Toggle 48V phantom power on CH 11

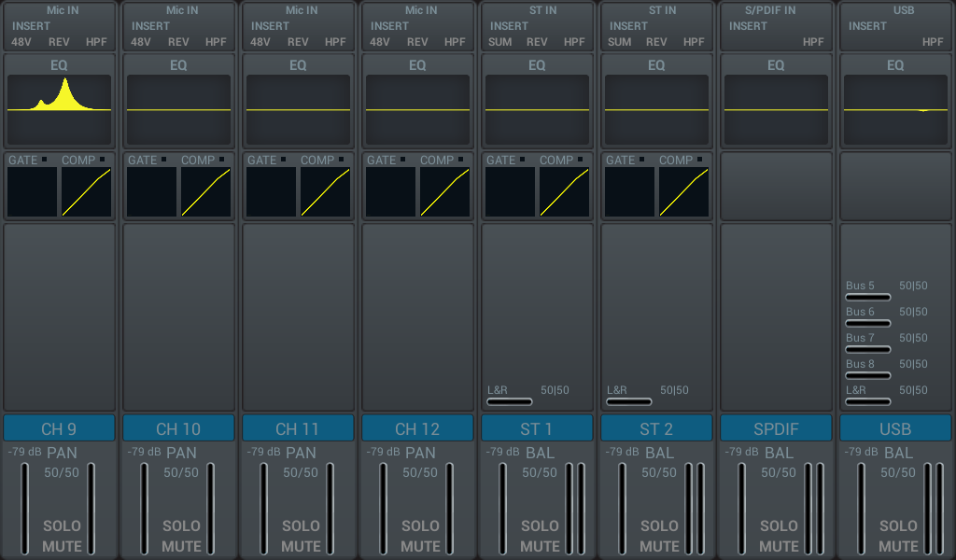point(260,42)
